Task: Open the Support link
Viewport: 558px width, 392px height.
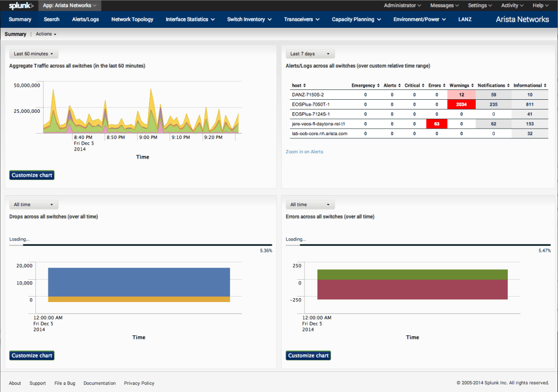Action: pos(38,383)
